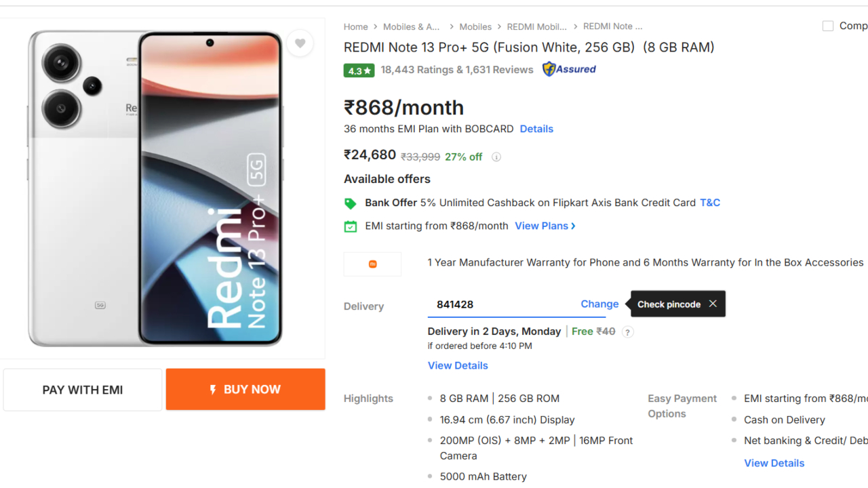Open Home from the breadcrumb trail
The width and height of the screenshot is (868, 488).
[355, 26]
